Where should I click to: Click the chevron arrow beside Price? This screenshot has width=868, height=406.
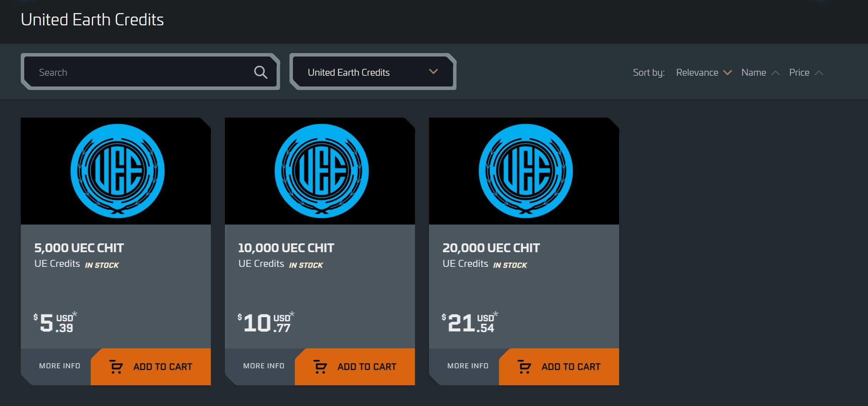click(819, 73)
